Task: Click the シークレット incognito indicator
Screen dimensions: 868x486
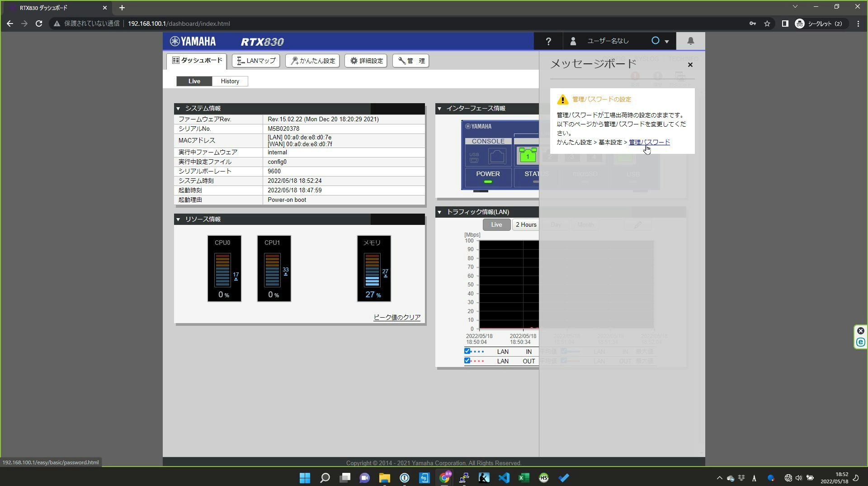Action: 819,24
